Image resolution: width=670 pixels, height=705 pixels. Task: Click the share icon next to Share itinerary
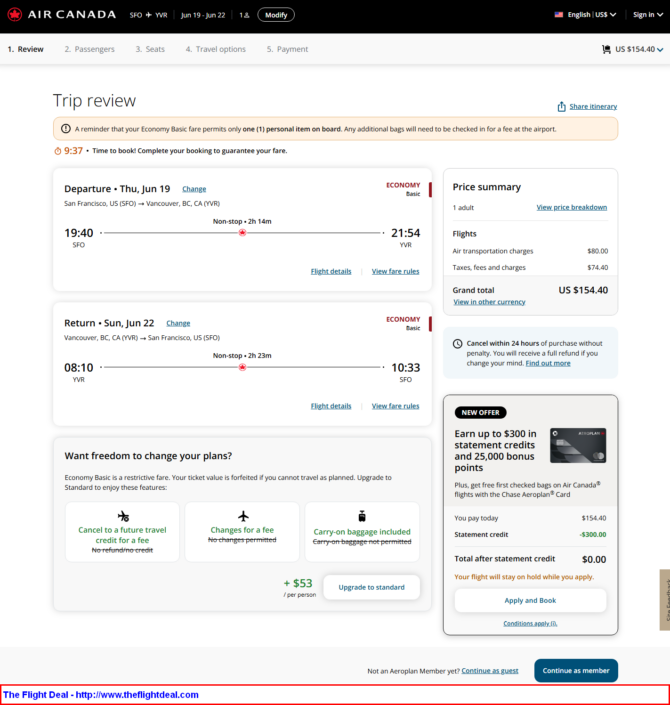click(561, 107)
